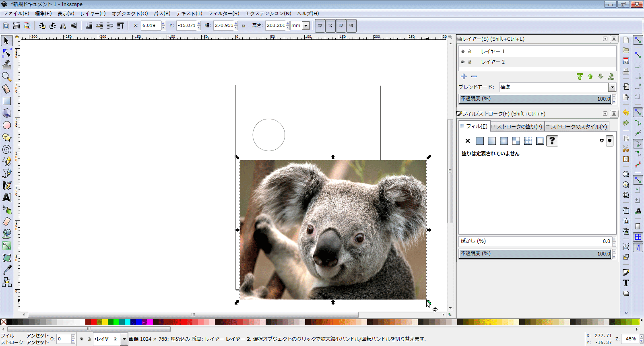This screenshot has height=346, width=644.
Task: Select the Node edit tool
Action: (x=7, y=53)
